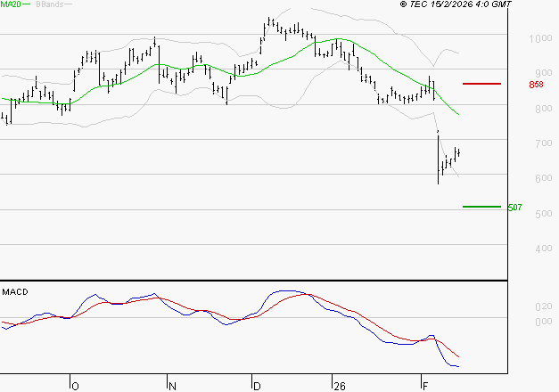Image resolution: width=559 pixels, height=392 pixels.
Task: Select the red resistance line at 858
Action: tap(481, 84)
